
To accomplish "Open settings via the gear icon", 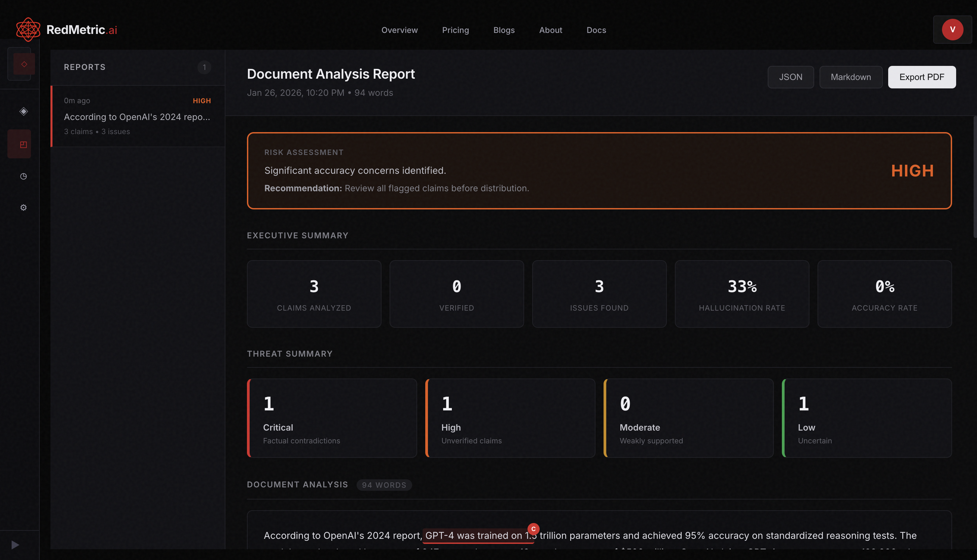I will (x=23, y=207).
